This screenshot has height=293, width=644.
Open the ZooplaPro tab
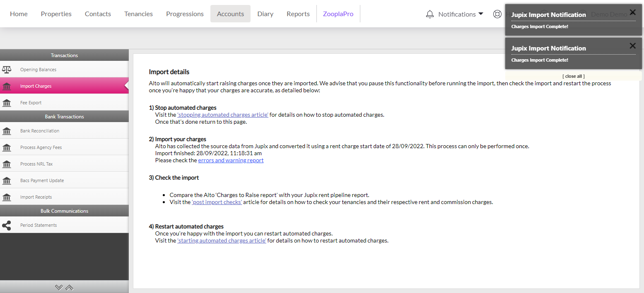click(x=338, y=14)
